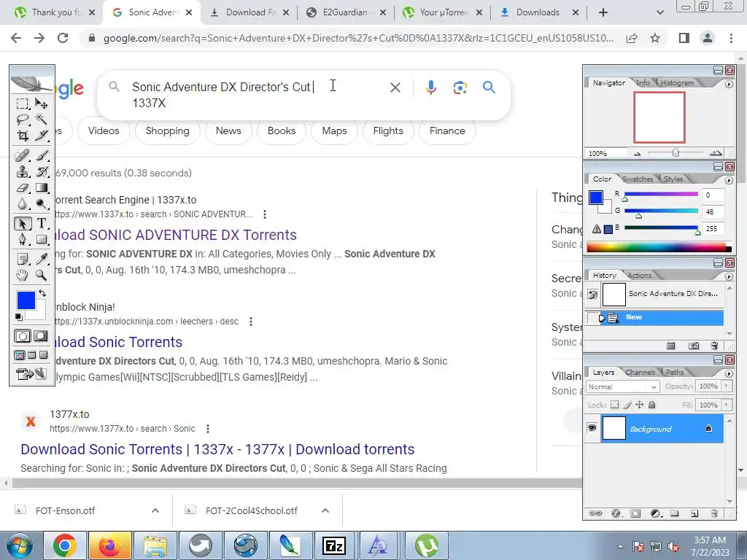Select the Rectangle shape tool
The height and width of the screenshot is (560, 747).
pos(42,239)
